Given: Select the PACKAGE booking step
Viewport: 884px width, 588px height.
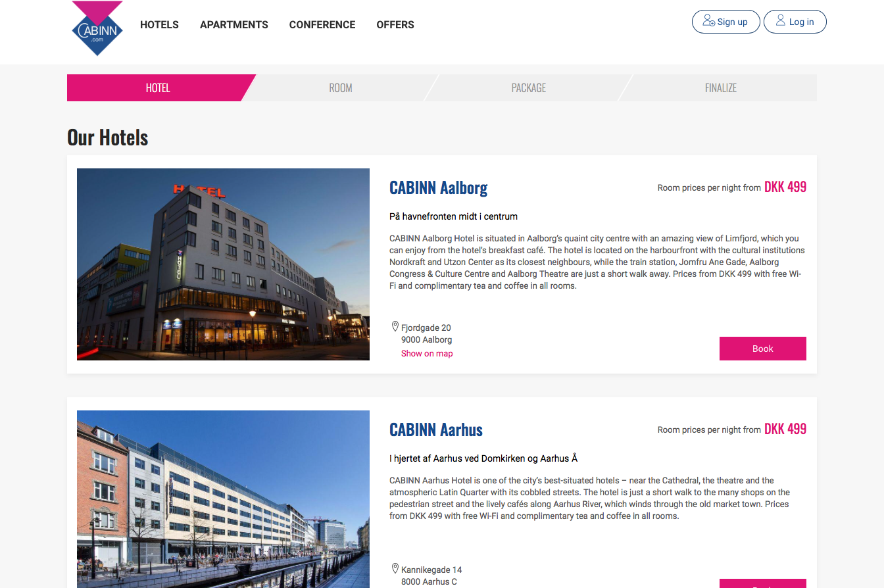Looking at the screenshot, I should coord(529,87).
